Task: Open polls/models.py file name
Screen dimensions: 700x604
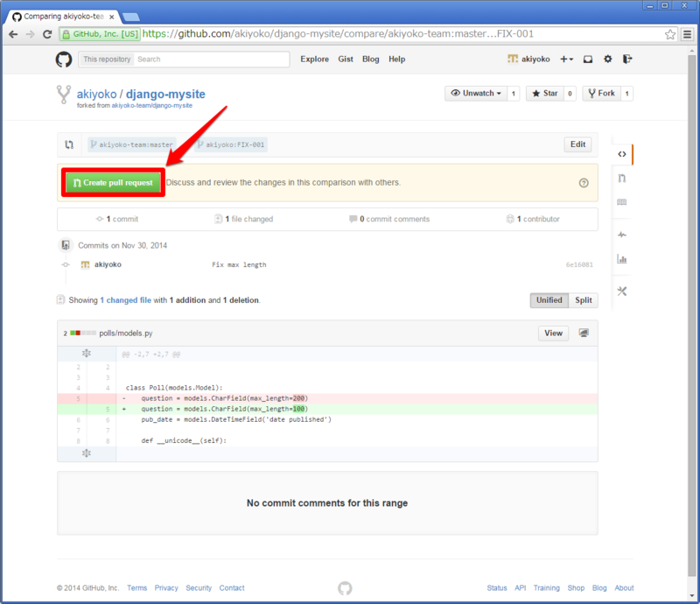Action: (126, 334)
